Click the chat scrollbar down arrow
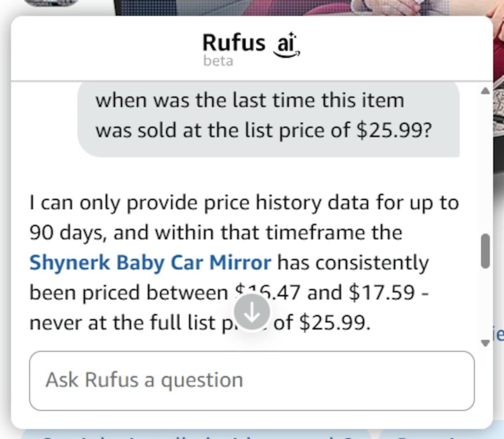The width and height of the screenshot is (504, 439). pos(485,343)
